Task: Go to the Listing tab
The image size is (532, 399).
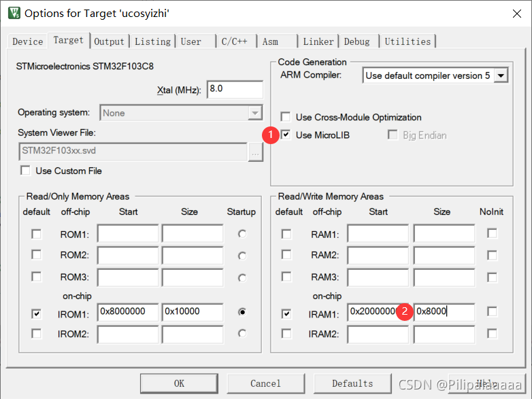Action: [x=152, y=41]
